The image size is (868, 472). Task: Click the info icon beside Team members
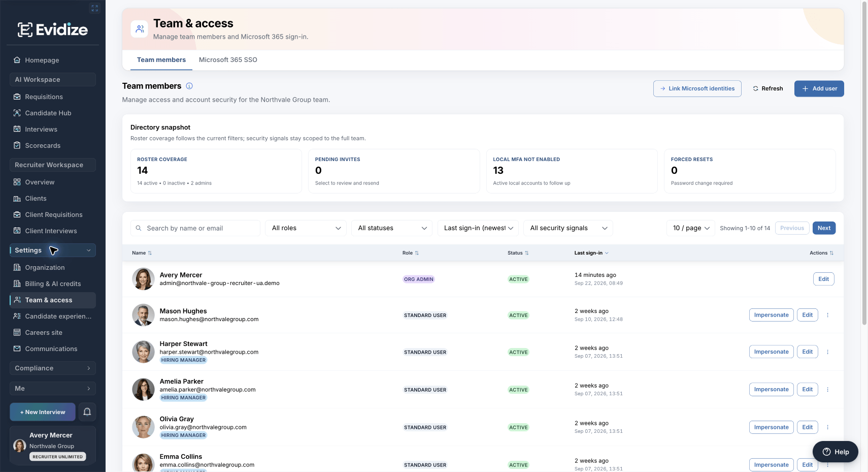tap(189, 86)
